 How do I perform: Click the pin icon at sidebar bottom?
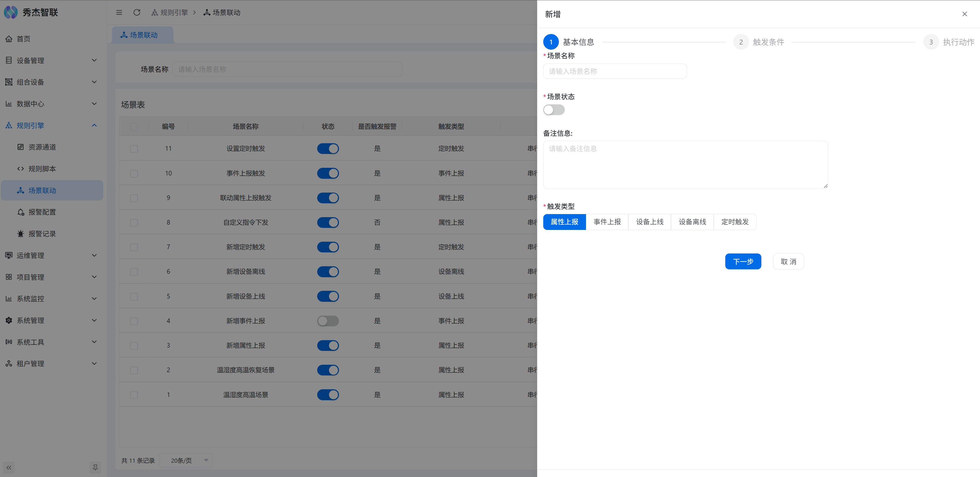[x=95, y=467]
